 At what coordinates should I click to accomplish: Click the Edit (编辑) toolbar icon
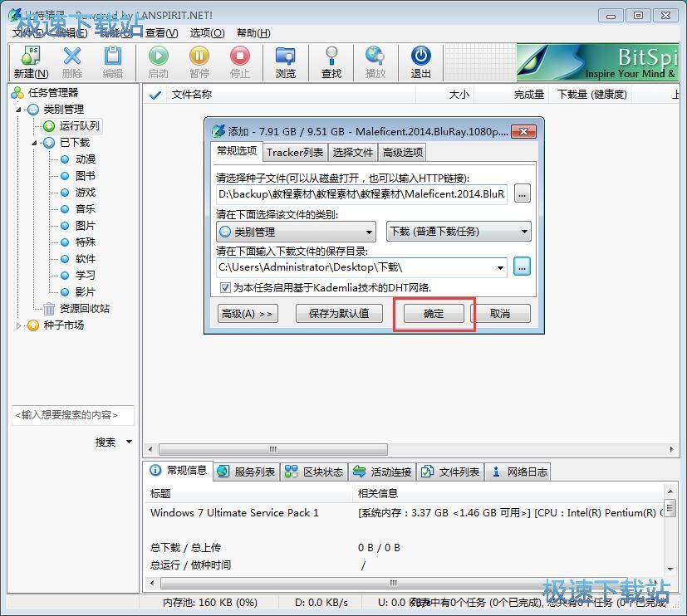coord(113,62)
